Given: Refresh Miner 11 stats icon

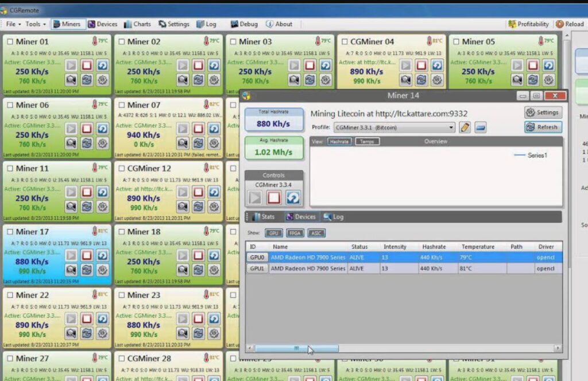Looking at the screenshot, I should (x=87, y=207).
